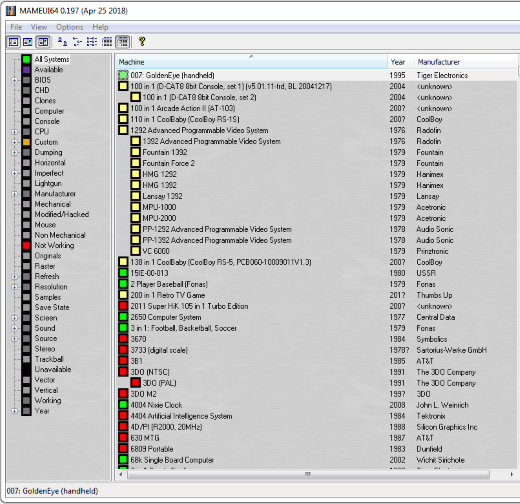Switch to large icons view

pyautogui.click(x=62, y=42)
